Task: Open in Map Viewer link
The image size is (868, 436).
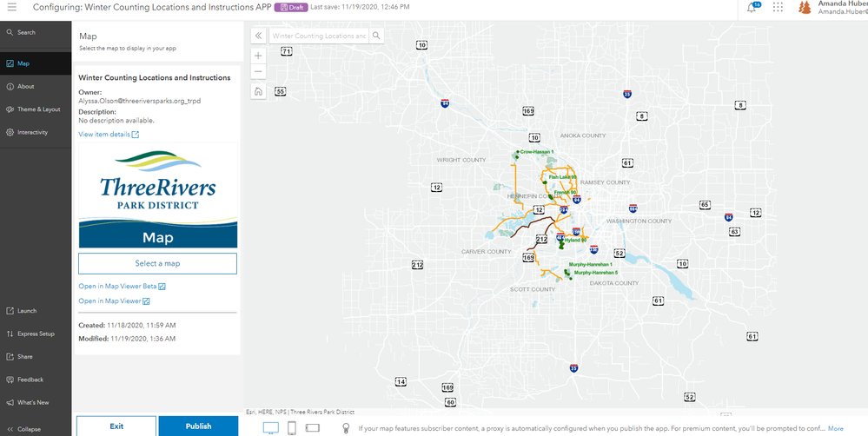Action: [x=114, y=301]
